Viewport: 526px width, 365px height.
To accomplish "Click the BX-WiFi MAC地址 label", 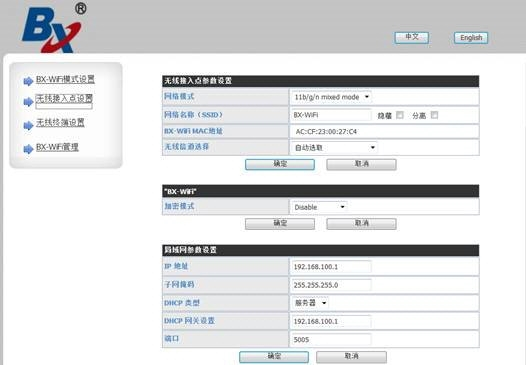I will [x=193, y=131].
